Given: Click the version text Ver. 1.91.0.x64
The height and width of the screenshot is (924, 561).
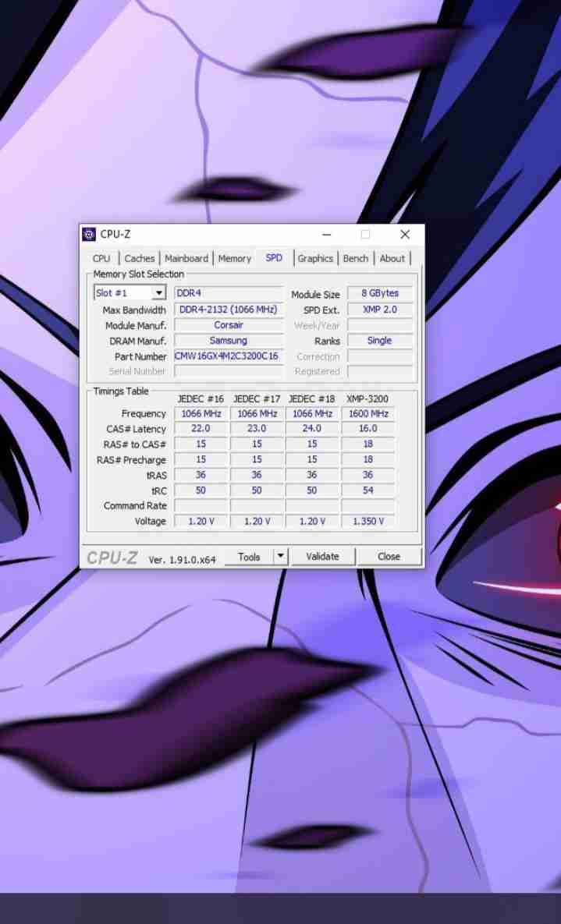Looking at the screenshot, I should pyautogui.click(x=183, y=560).
